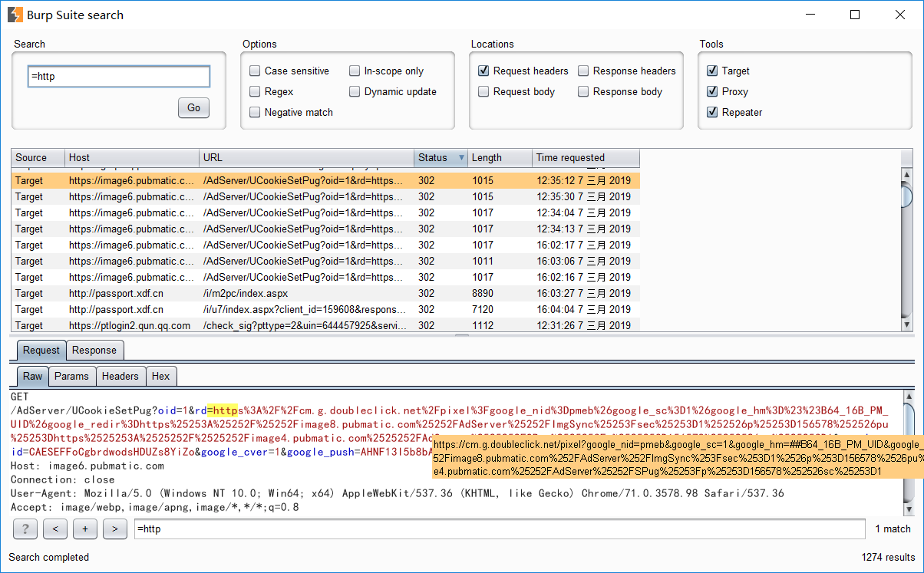Enable the Case sensitive checkbox
Image resolution: width=924 pixels, height=573 pixels.
[x=256, y=71]
